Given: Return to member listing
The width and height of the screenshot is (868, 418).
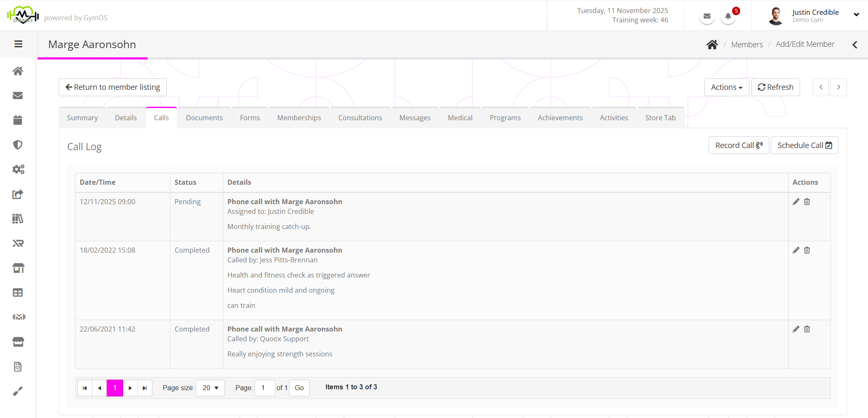Looking at the screenshot, I should [113, 87].
